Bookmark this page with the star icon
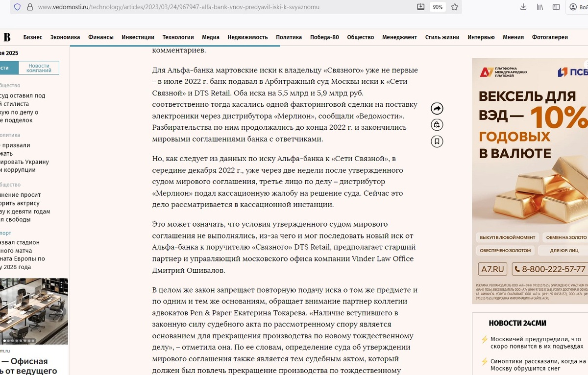588x375 pixels. [x=454, y=7]
